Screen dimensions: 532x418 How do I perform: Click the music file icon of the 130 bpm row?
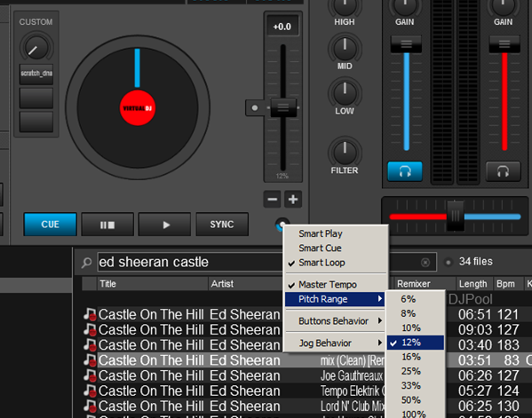[90, 406]
